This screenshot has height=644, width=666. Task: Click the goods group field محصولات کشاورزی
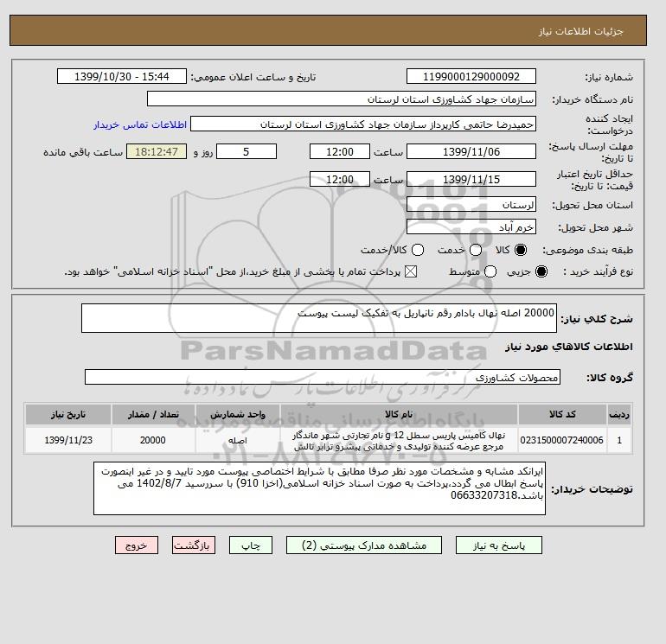coord(323,378)
